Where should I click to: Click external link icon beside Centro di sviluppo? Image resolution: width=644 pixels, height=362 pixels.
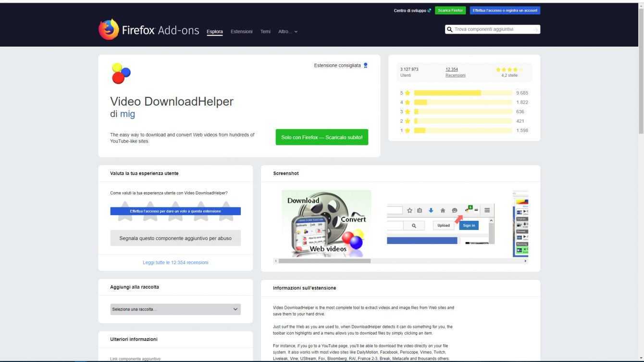pyautogui.click(x=430, y=11)
